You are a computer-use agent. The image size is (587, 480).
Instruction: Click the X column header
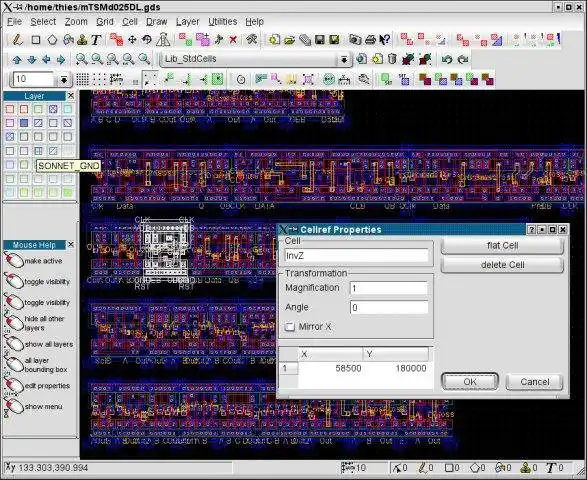pyautogui.click(x=330, y=354)
